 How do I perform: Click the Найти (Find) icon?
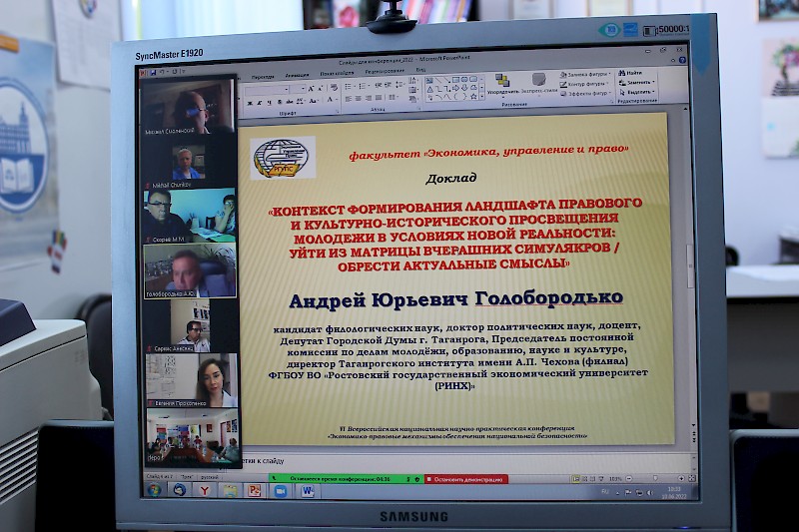tap(634, 73)
